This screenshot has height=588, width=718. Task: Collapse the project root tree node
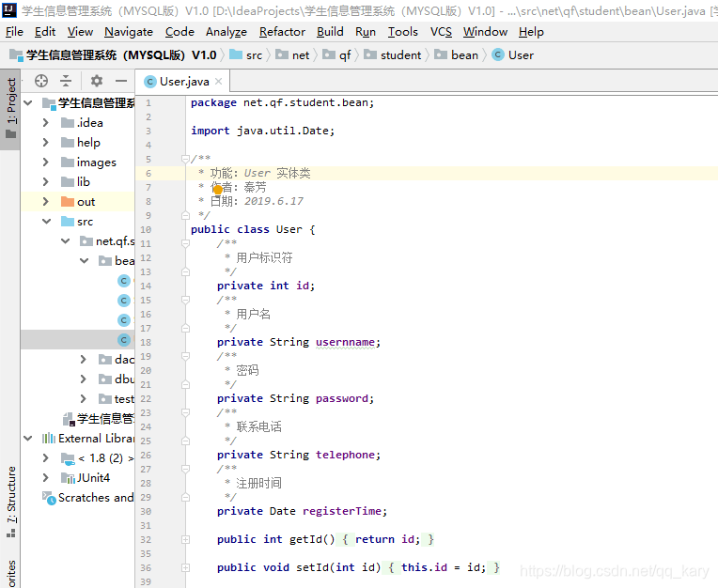pos(28,103)
